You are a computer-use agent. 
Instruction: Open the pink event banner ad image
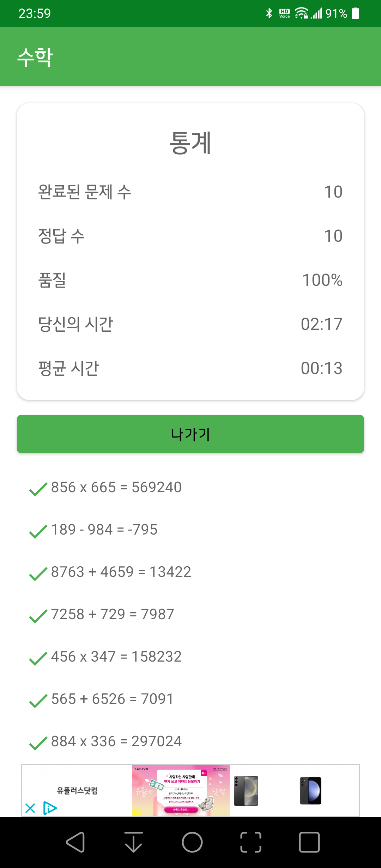pos(181,791)
